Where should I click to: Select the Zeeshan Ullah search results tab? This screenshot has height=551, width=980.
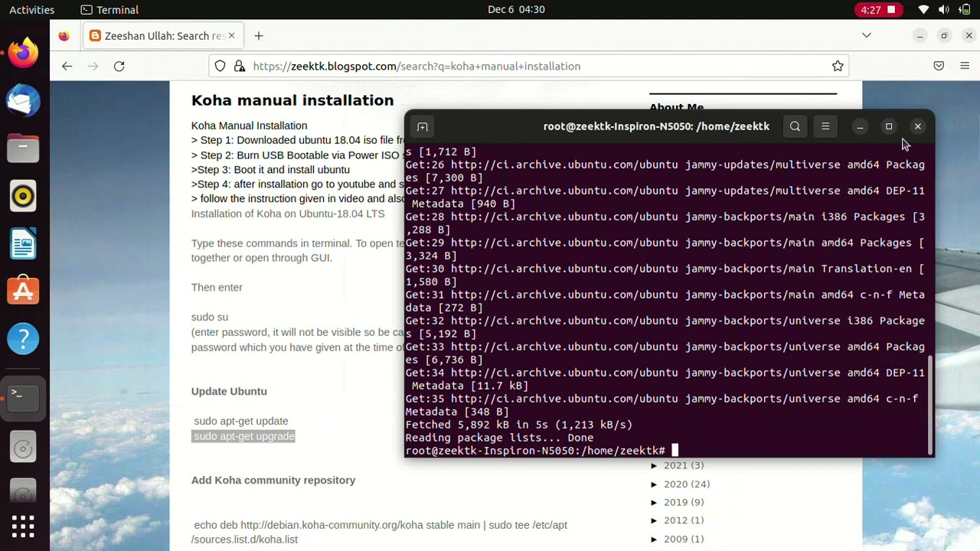[162, 36]
